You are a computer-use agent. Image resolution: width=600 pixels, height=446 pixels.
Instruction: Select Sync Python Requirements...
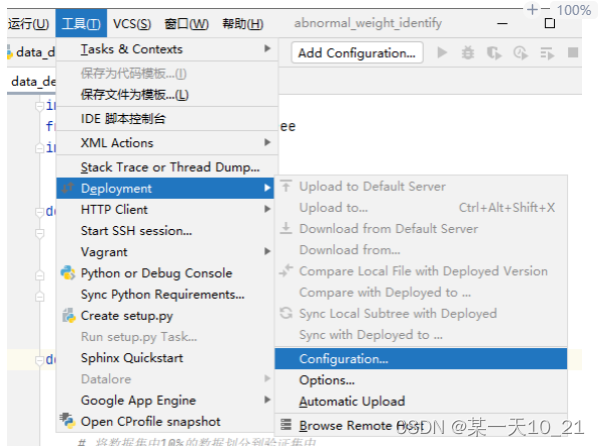click(167, 294)
